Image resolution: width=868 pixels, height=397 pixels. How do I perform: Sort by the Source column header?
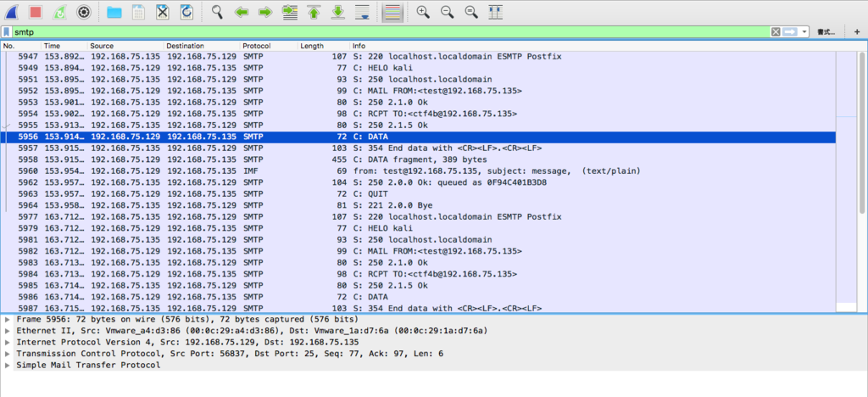(x=125, y=46)
